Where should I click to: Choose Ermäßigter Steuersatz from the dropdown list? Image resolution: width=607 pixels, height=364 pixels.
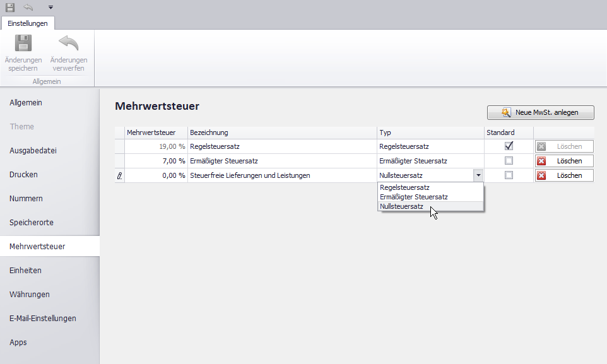(430, 197)
